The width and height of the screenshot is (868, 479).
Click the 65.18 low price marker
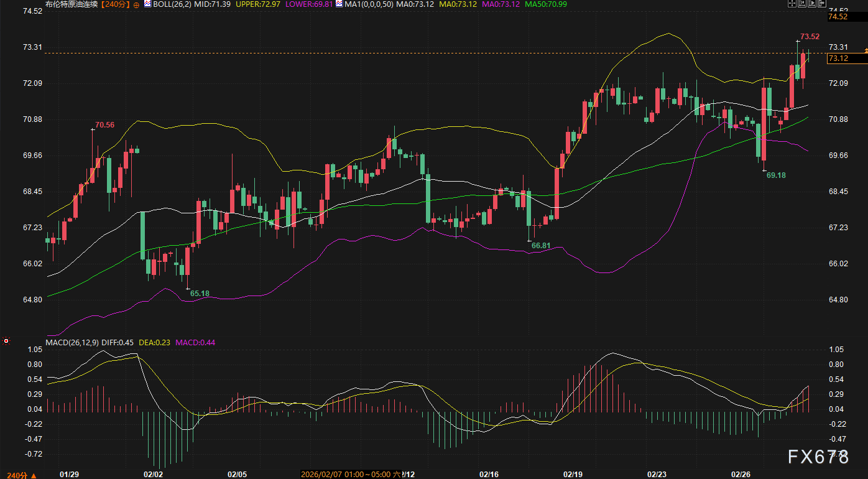[200, 293]
